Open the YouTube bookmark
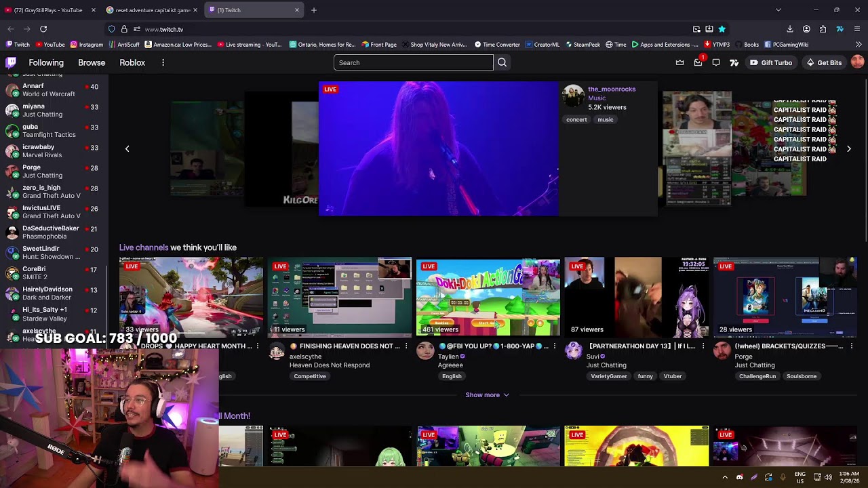Image resolution: width=868 pixels, height=488 pixels. (50, 45)
